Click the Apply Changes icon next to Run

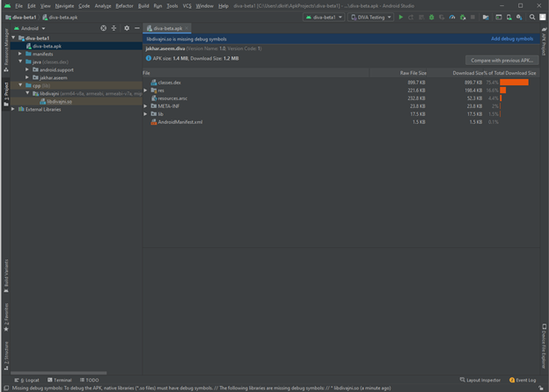(411, 17)
